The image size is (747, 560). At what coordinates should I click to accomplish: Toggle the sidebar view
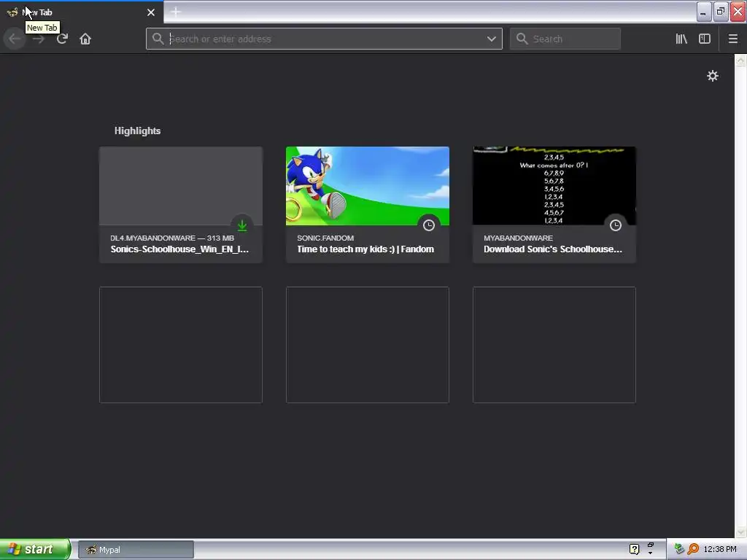pyautogui.click(x=705, y=39)
